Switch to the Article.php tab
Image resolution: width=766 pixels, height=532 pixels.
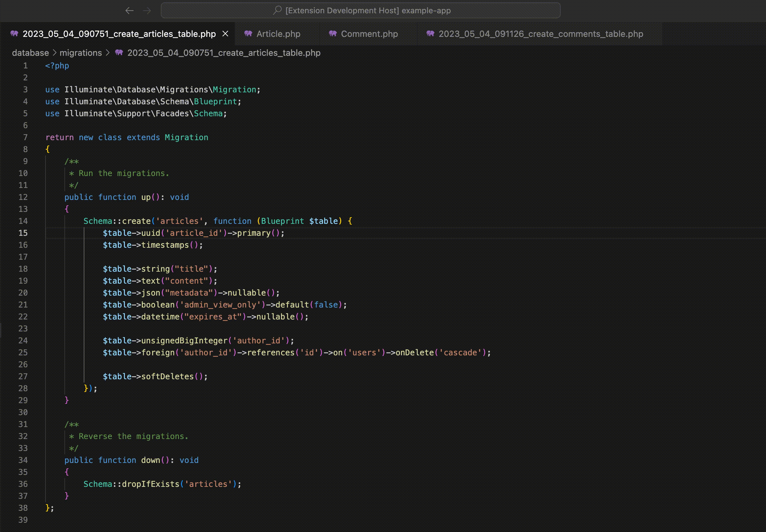(x=278, y=34)
